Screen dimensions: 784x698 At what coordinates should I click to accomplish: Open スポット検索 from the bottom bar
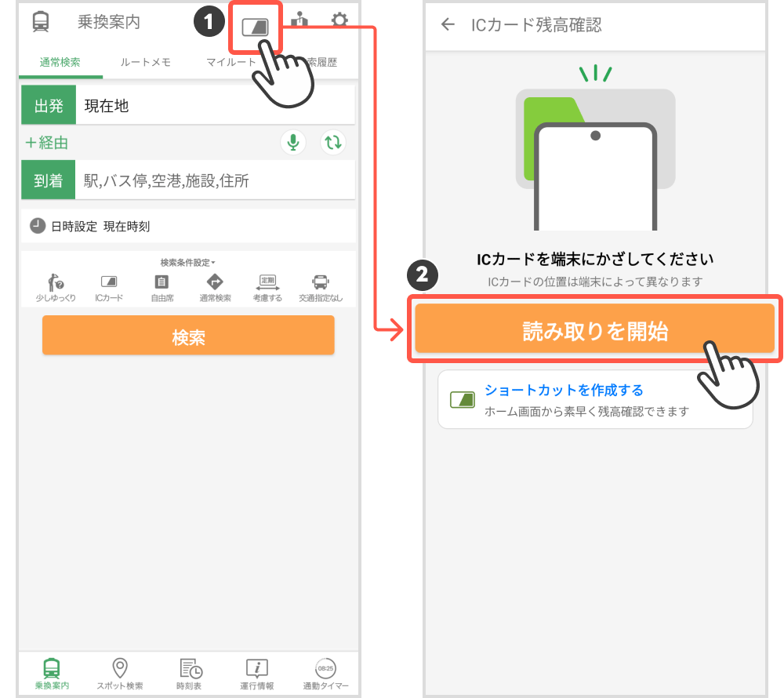[122, 673]
